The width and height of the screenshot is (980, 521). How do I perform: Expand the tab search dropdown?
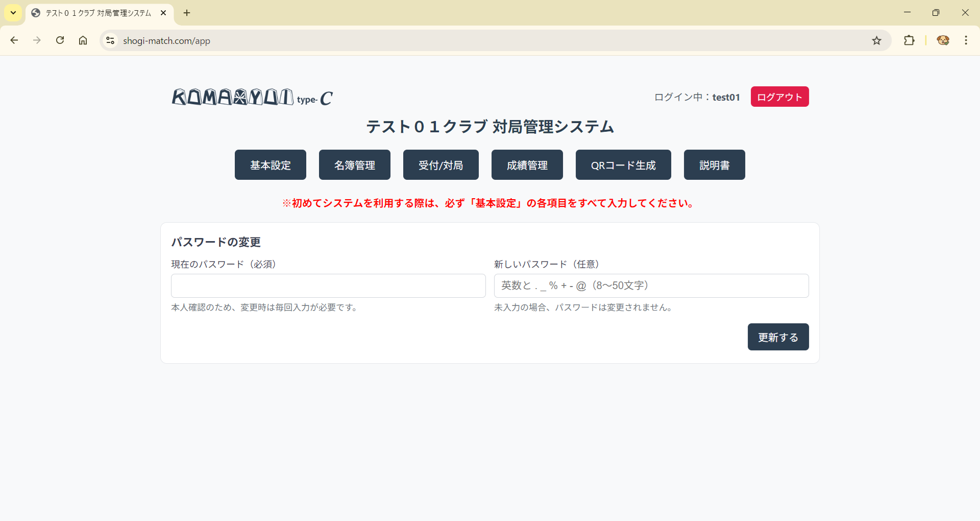click(13, 13)
